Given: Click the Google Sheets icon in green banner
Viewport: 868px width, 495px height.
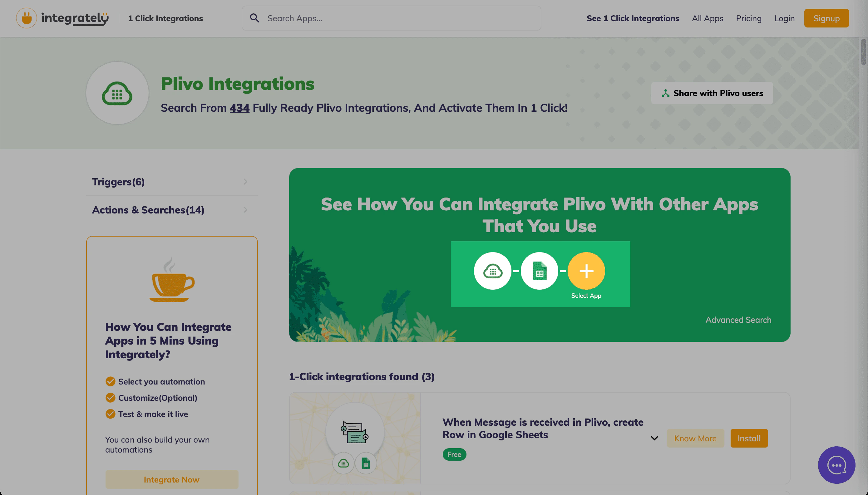Looking at the screenshot, I should [x=539, y=271].
